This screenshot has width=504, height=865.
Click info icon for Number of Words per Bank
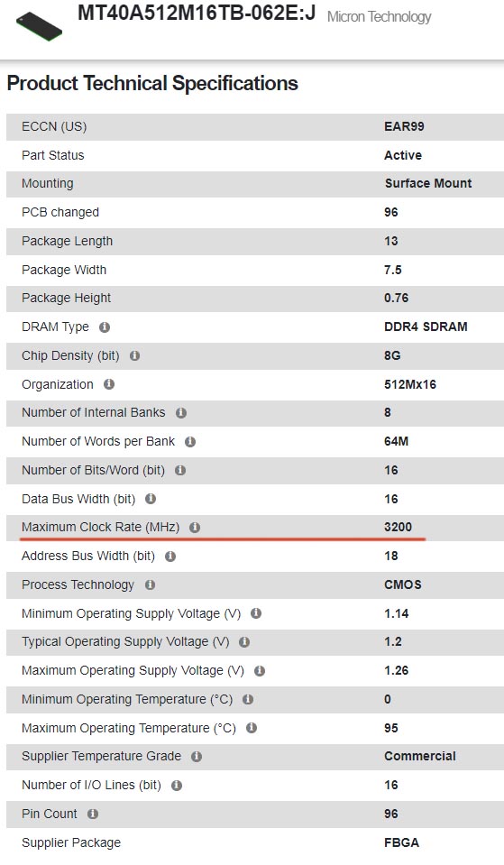190,442
